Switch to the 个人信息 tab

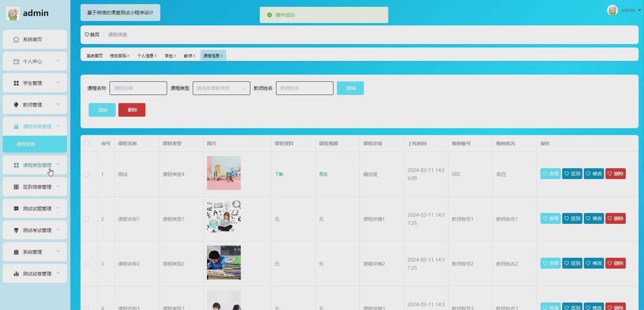click(x=145, y=56)
